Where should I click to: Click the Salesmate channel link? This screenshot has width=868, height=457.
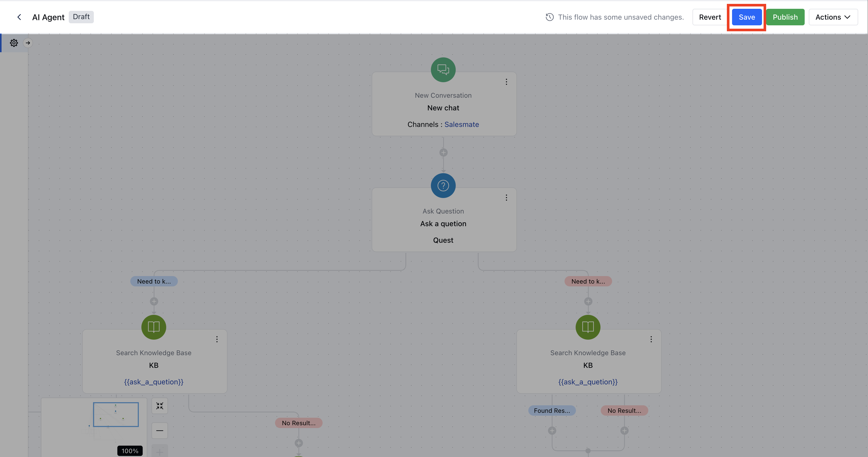pos(462,124)
